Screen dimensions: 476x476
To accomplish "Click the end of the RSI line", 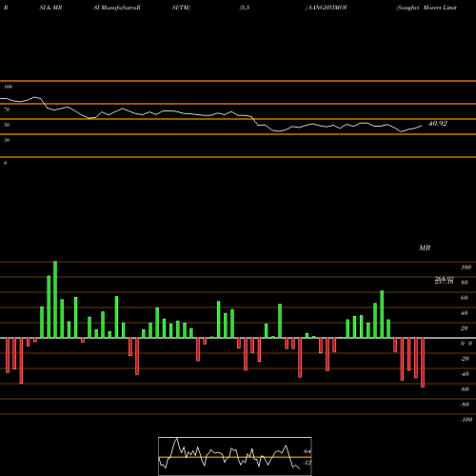I will click(x=422, y=126).
